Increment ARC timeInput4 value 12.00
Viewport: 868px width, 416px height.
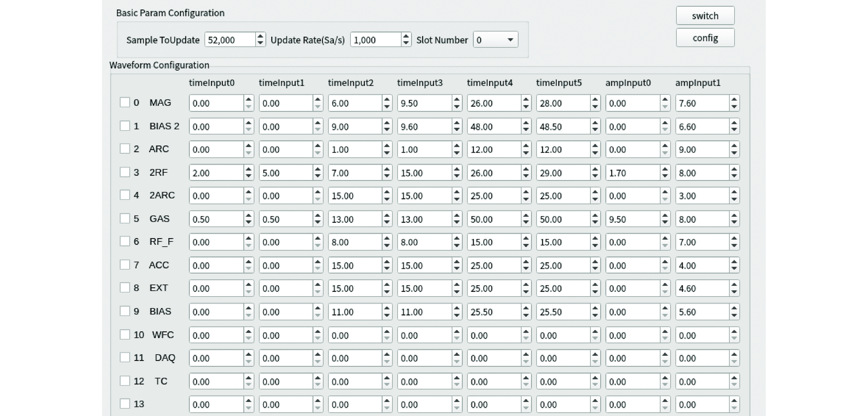[x=526, y=146]
